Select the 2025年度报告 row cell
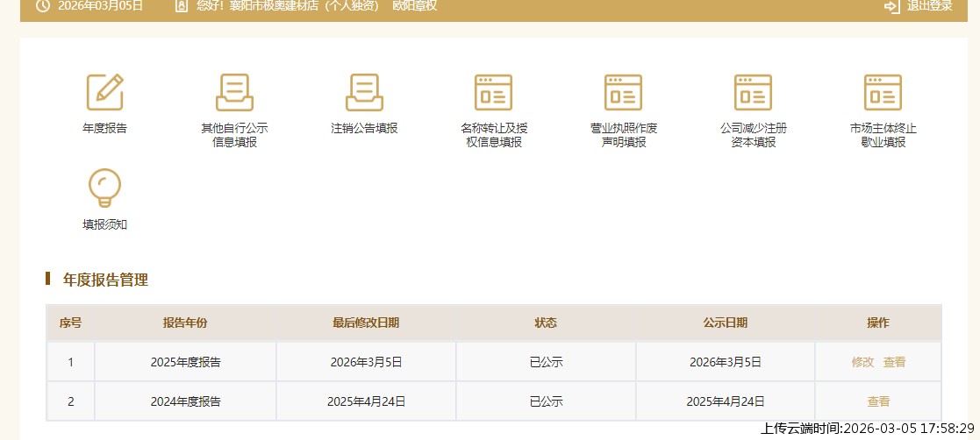 click(x=185, y=362)
